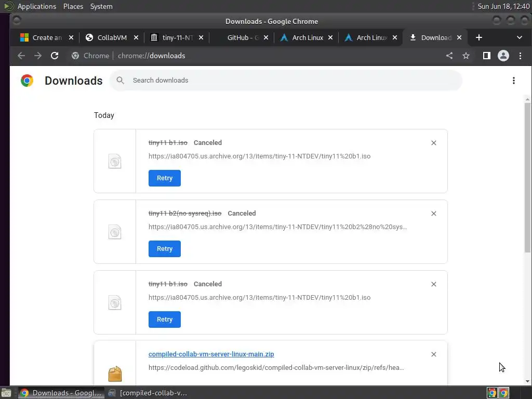Click the magnifier icon in the search box
The width and height of the screenshot is (532, 399).
[120, 81]
